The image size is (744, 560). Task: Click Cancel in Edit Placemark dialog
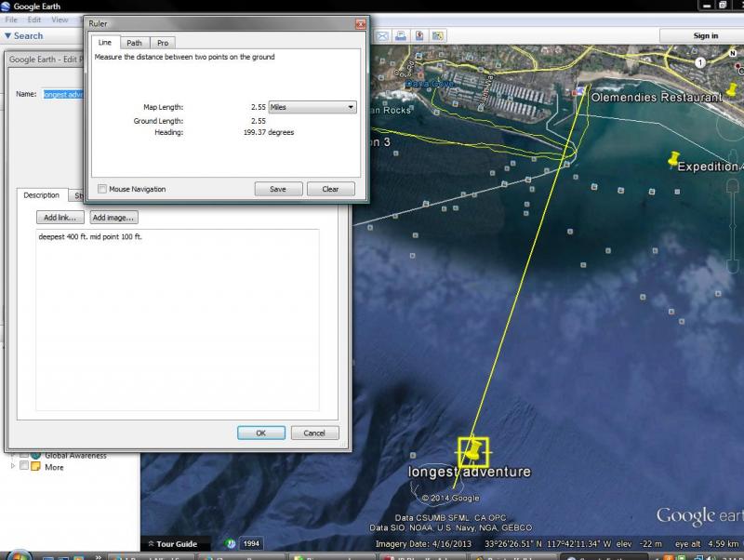(x=314, y=433)
